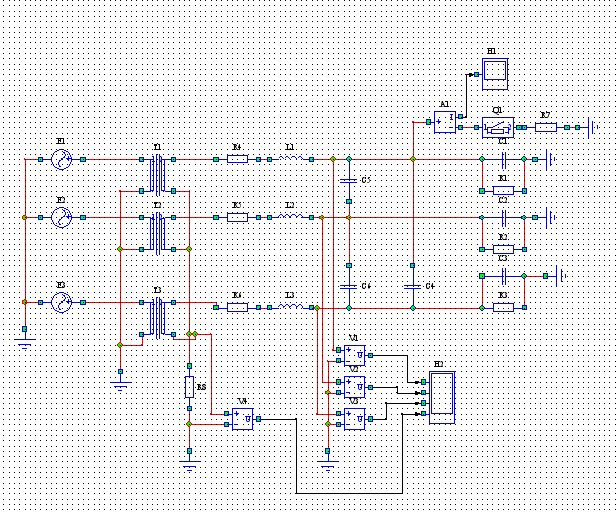This screenshot has width=616, height=514.
Task: Select the ground symbol connected to C1
Action: tap(550, 160)
